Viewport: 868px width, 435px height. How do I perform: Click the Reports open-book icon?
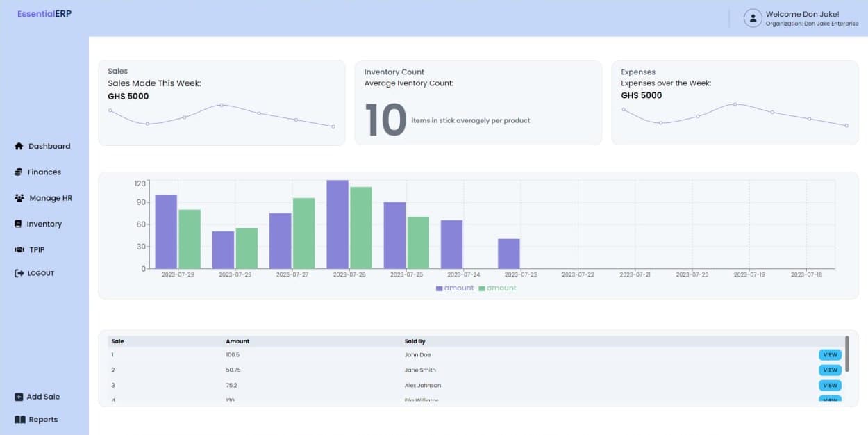point(20,420)
